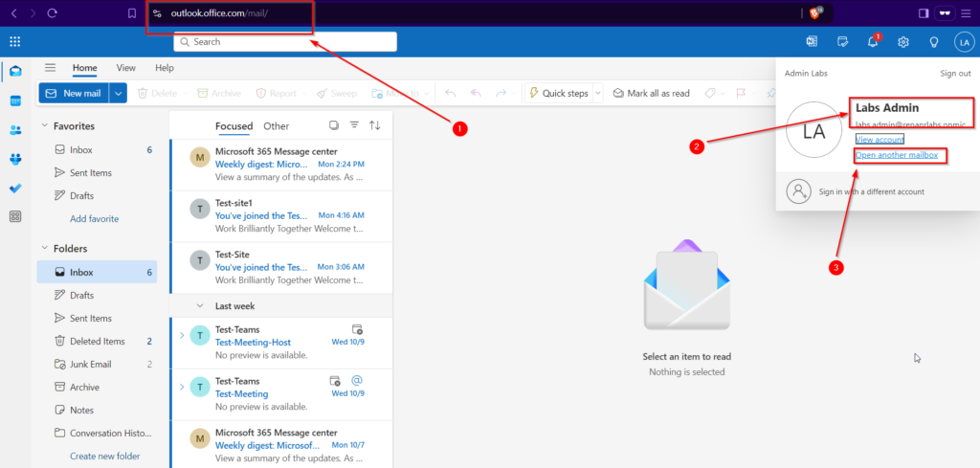Open the New mail dropdown arrow

pos(118,93)
